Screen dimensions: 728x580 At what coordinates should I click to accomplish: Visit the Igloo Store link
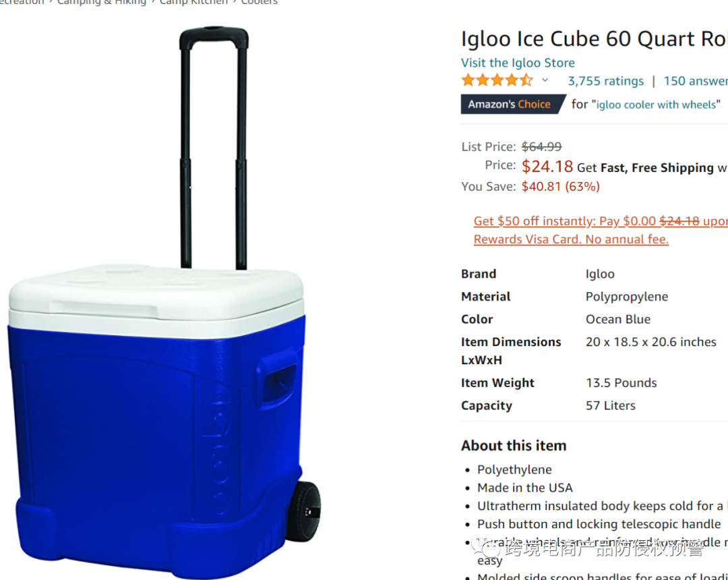pyautogui.click(x=518, y=63)
